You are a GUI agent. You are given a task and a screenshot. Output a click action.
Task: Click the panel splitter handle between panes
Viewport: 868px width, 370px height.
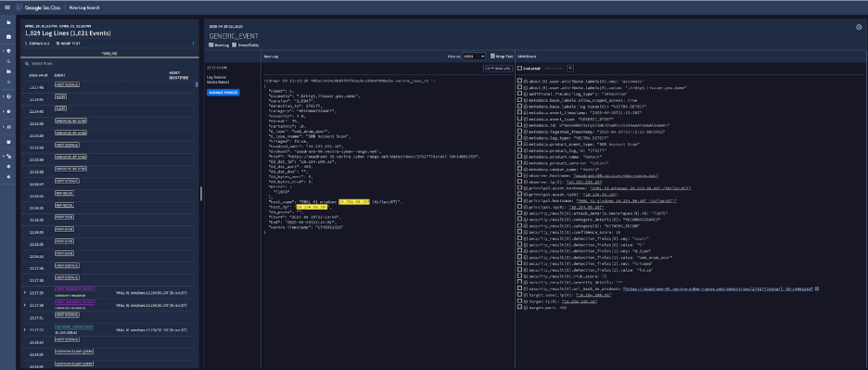201,193
